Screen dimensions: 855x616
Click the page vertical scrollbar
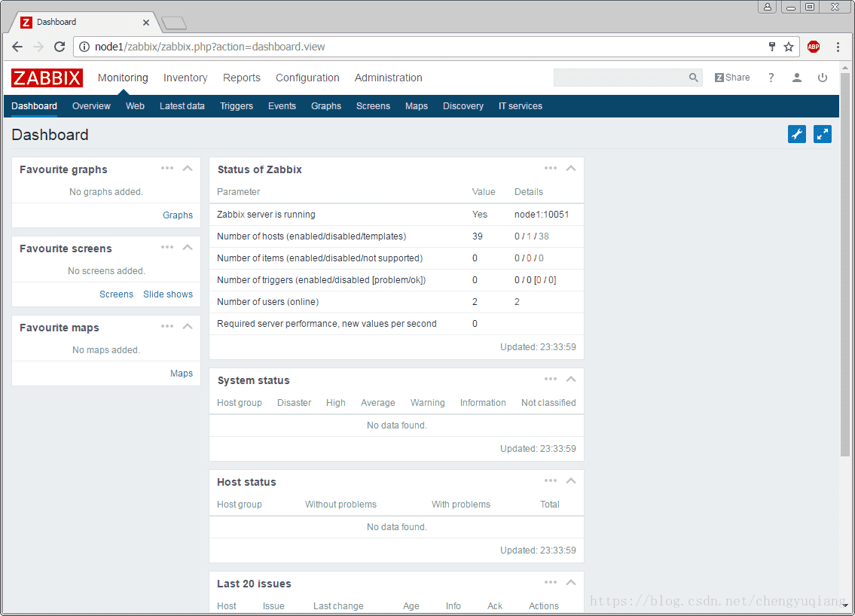click(x=845, y=264)
